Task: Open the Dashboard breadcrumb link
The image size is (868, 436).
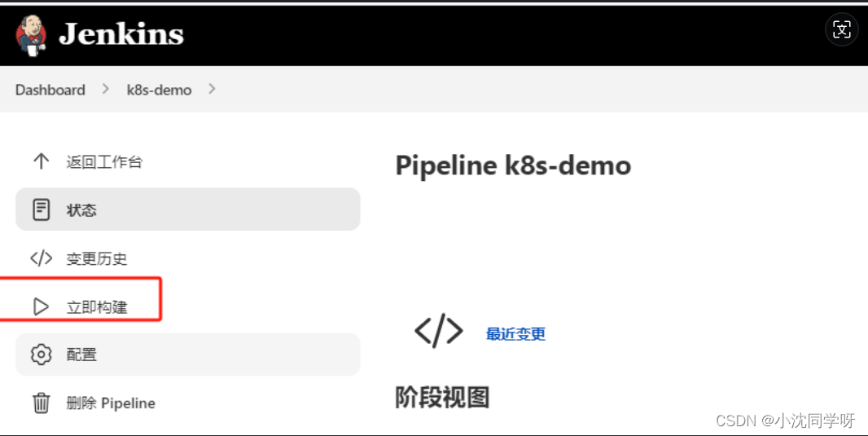Action: pyautogui.click(x=50, y=90)
